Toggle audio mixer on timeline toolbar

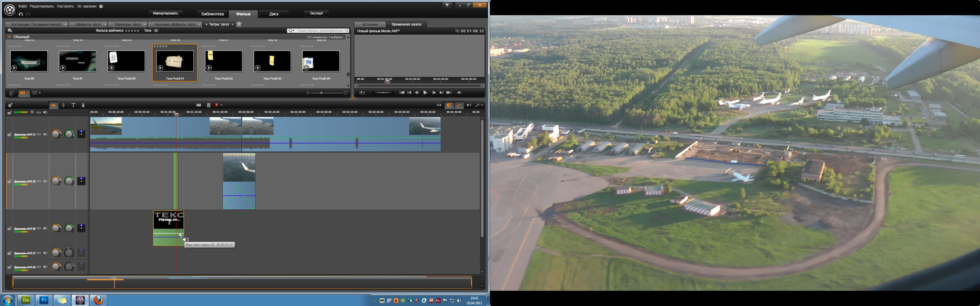[x=54, y=105]
